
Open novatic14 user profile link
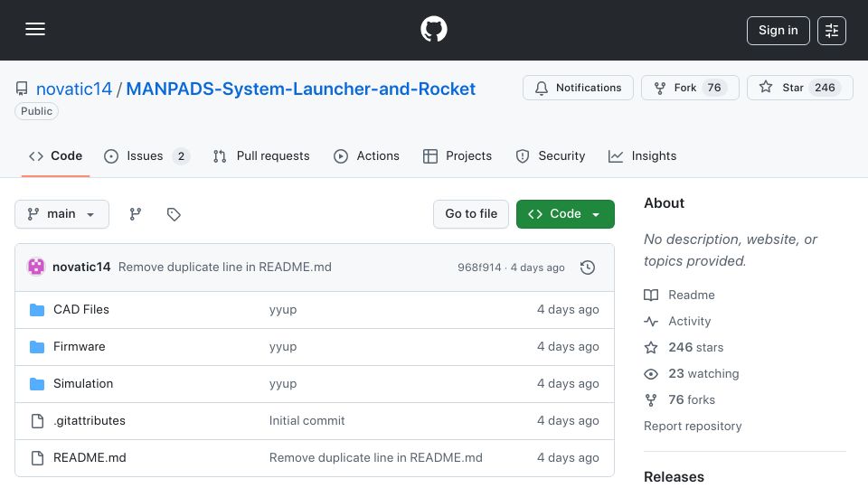coord(73,89)
